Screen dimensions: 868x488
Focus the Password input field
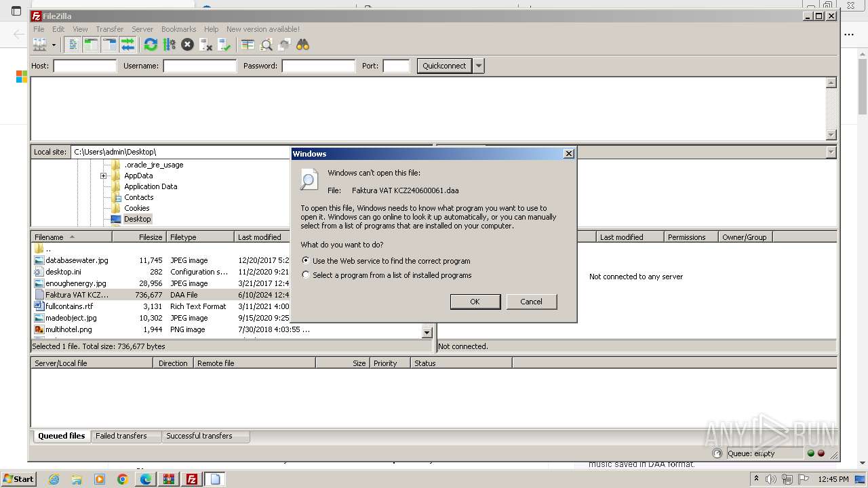tap(318, 66)
